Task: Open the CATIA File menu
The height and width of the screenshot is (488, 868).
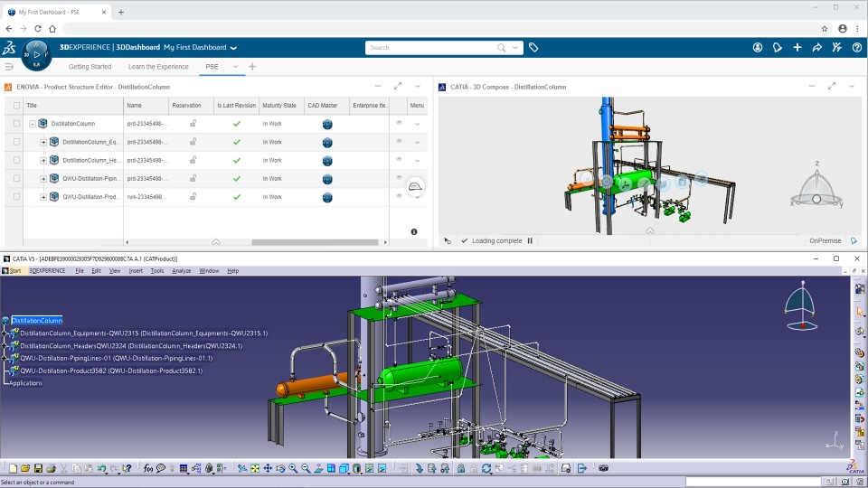Action: point(80,271)
